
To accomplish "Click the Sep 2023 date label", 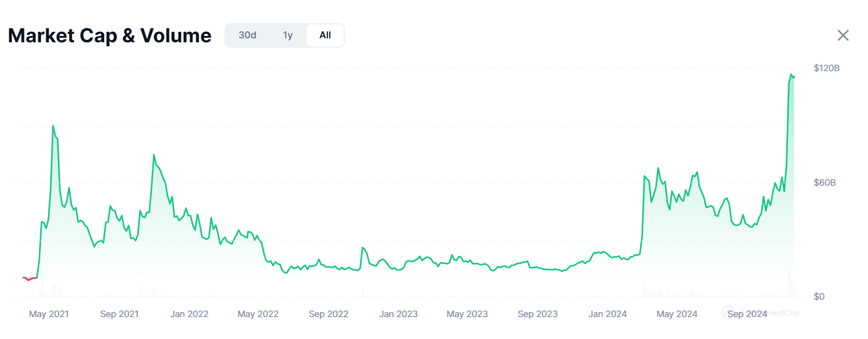I will pyautogui.click(x=538, y=314).
